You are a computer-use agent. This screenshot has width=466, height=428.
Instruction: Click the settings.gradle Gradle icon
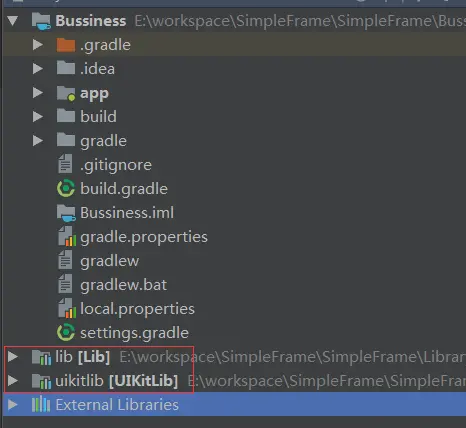(x=66, y=332)
